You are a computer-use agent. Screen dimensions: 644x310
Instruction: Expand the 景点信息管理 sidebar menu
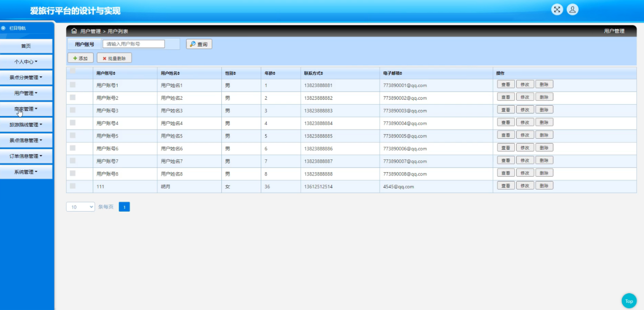click(26, 141)
